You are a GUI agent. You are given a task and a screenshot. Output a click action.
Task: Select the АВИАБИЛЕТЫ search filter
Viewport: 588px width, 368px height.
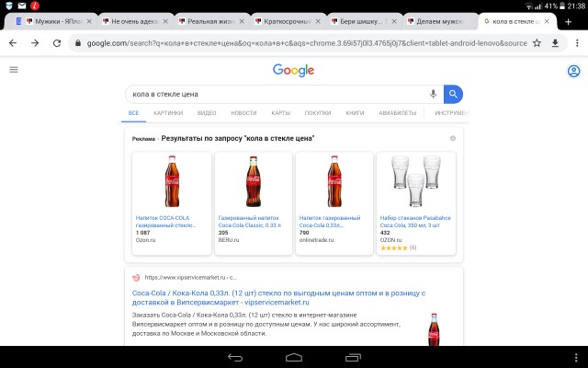click(398, 113)
